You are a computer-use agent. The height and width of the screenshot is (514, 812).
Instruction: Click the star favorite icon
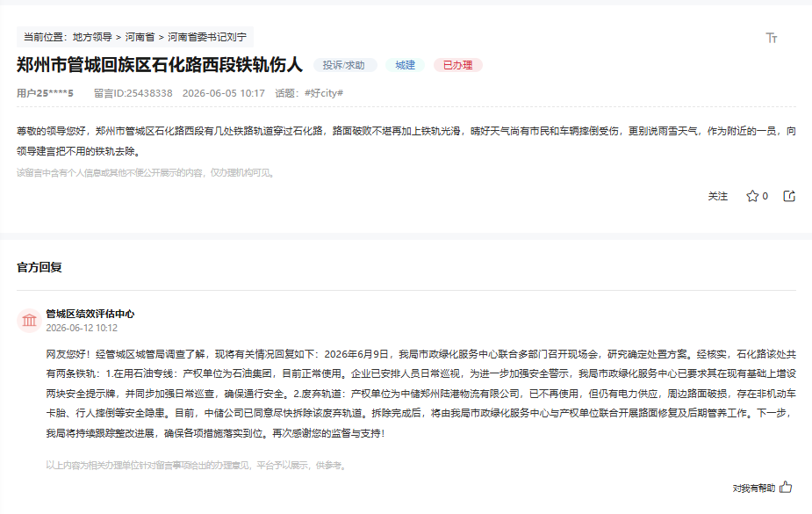pos(752,196)
